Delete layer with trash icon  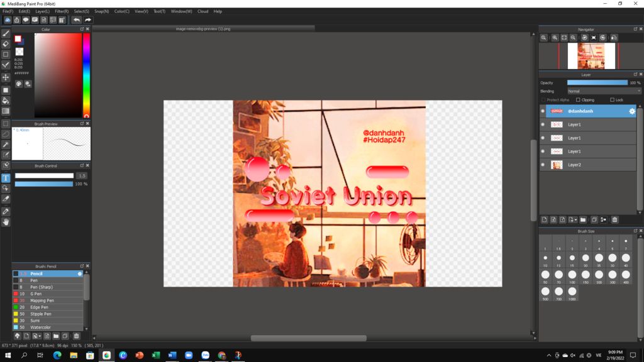coord(615,219)
